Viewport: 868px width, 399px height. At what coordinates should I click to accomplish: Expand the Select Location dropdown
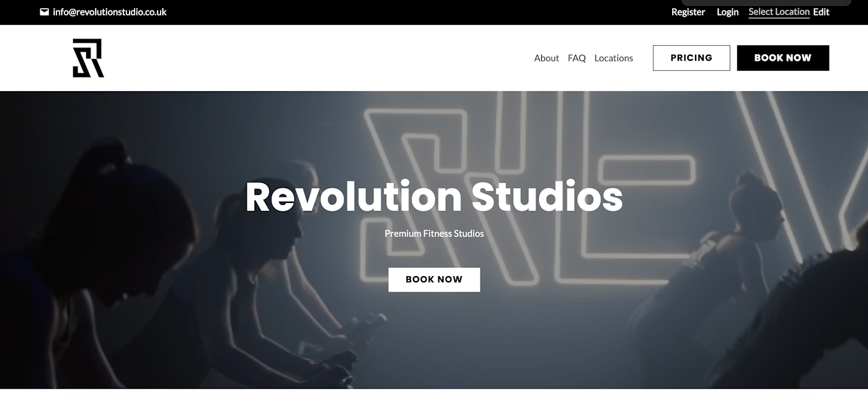pos(779,12)
